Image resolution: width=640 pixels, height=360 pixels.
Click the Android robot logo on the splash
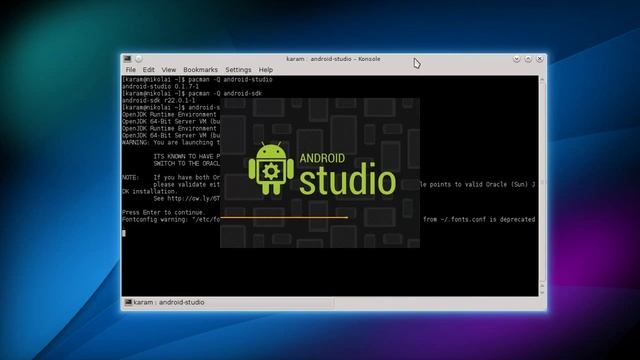(271, 169)
